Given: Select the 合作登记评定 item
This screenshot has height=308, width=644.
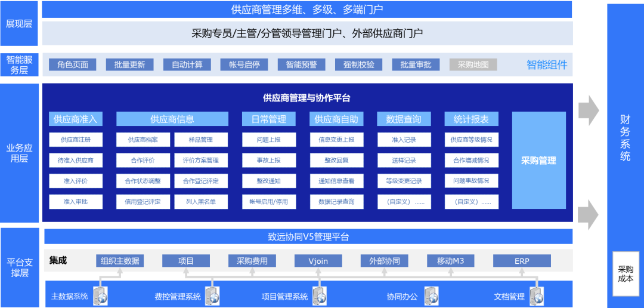Looking at the screenshot, I should [201, 181].
